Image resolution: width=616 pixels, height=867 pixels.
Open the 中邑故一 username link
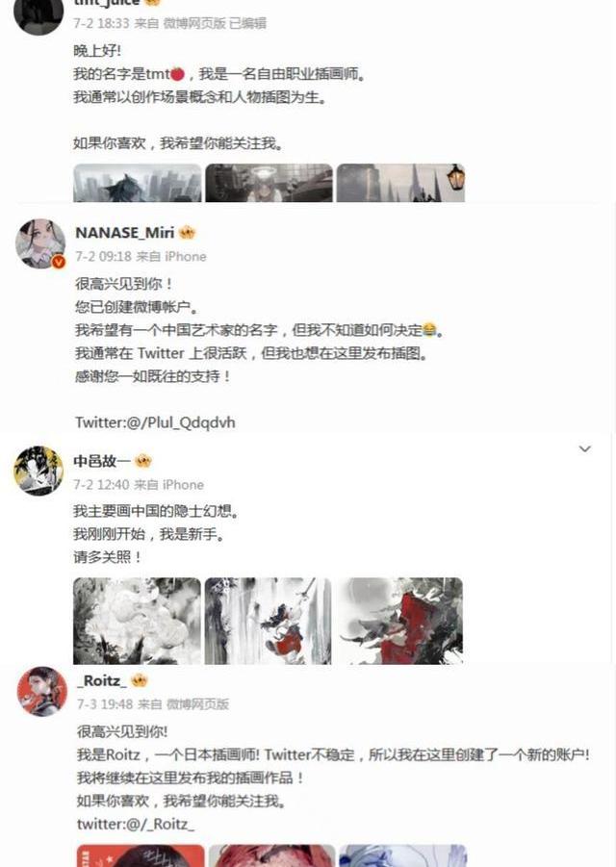[102, 461]
